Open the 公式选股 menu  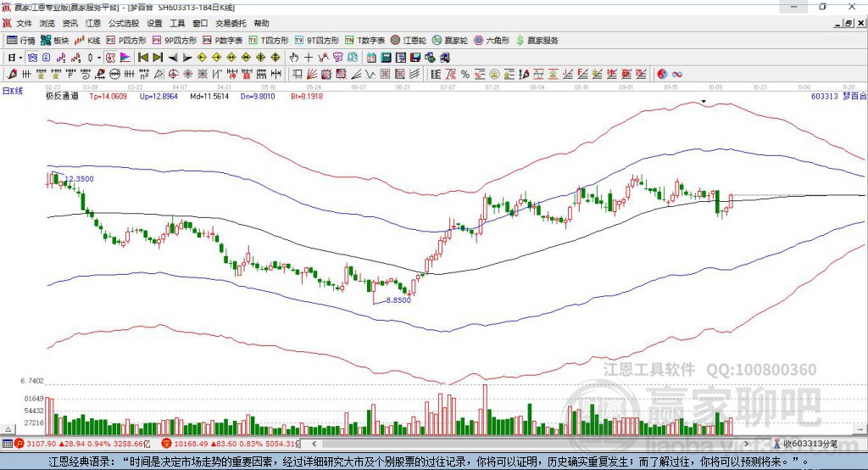124,23
